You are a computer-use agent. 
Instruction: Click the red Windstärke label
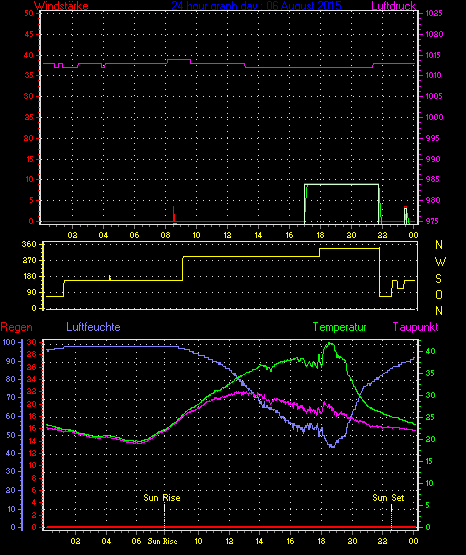pos(61,6)
